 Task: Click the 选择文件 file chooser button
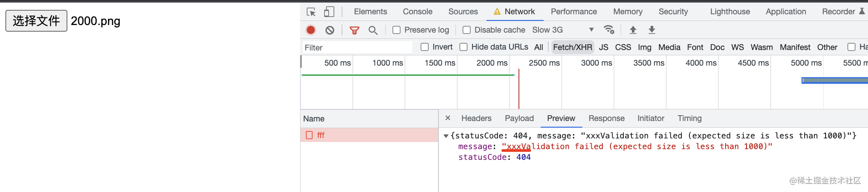(36, 21)
